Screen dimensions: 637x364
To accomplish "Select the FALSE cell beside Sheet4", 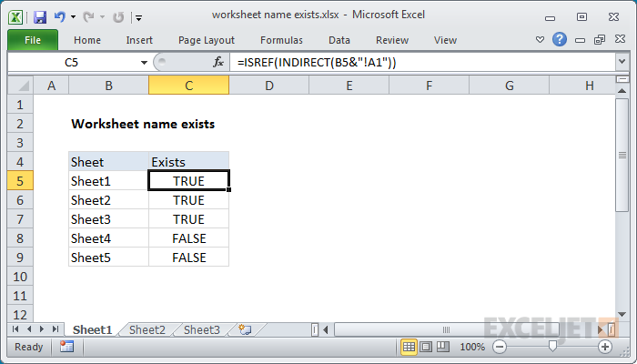I will 189,238.
